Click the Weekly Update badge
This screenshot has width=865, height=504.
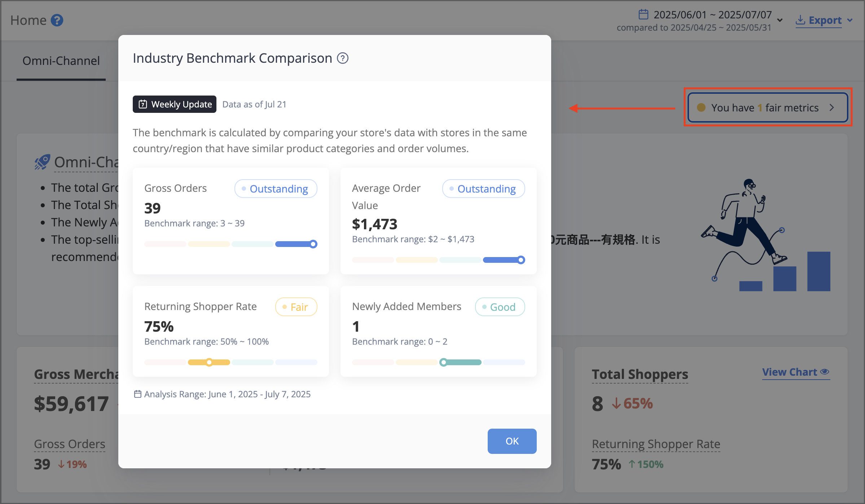coord(175,104)
